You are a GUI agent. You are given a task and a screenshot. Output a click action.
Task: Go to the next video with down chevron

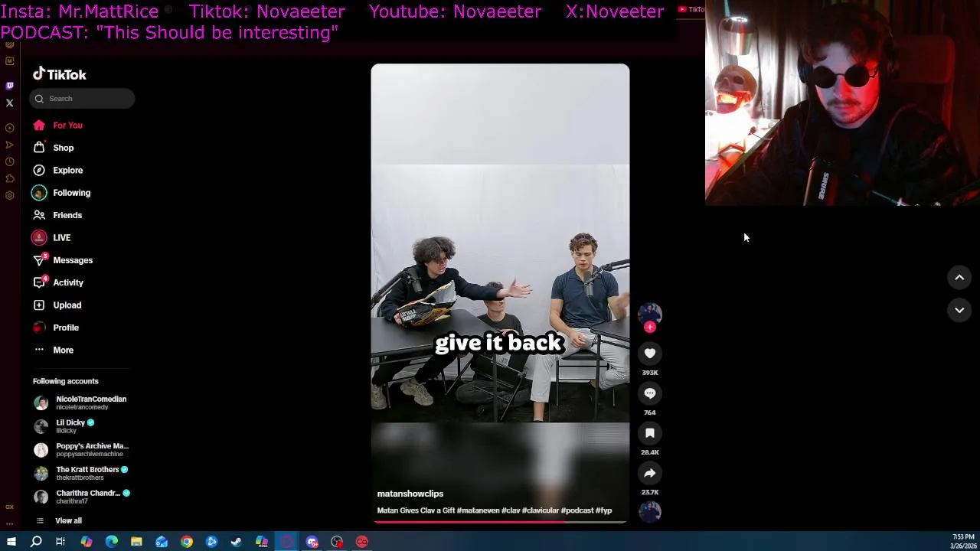pos(959,310)
